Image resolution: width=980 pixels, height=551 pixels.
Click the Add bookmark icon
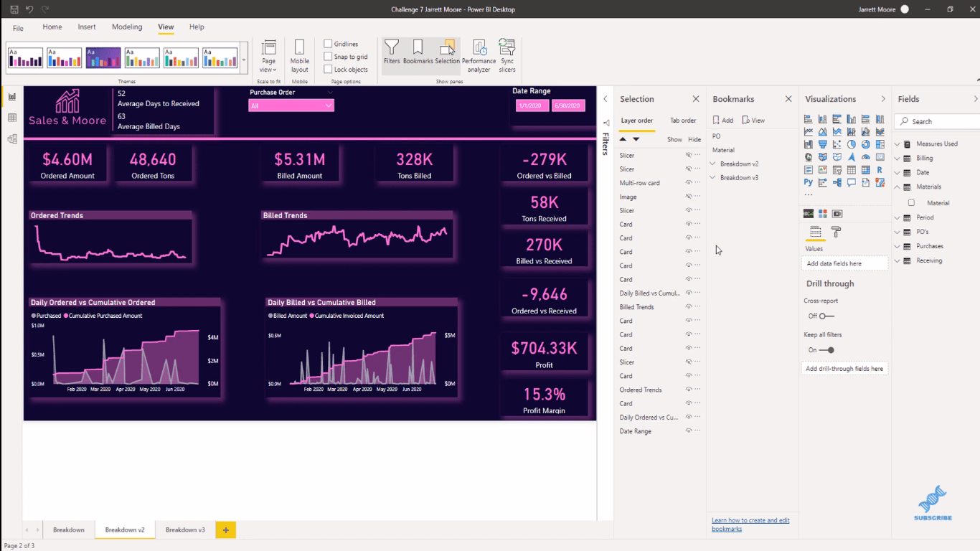pyautogui.click(x=722, y=121)
